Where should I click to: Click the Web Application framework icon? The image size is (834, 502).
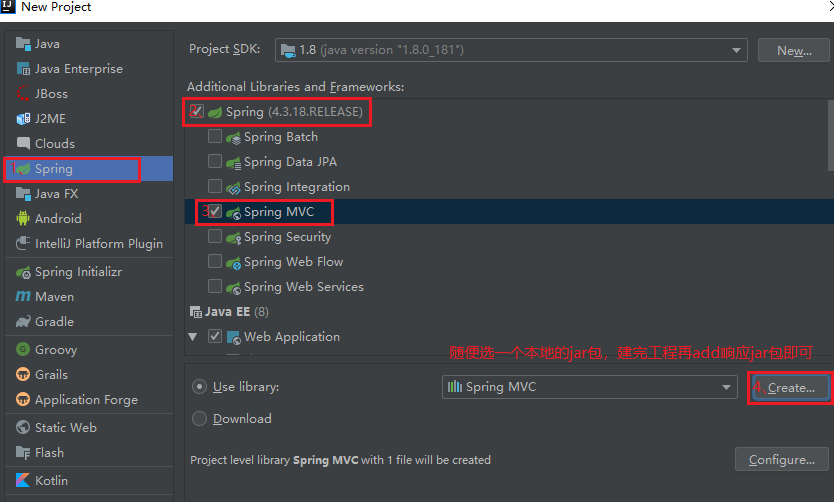coord(233,337)
